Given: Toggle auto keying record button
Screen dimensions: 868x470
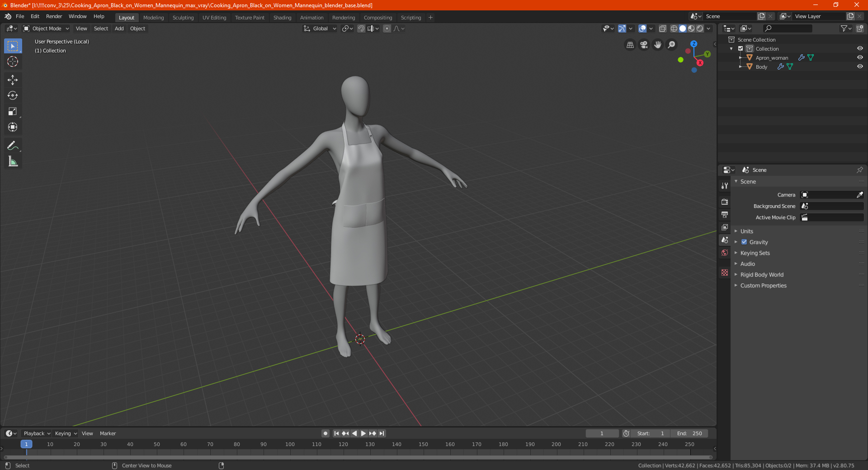Looking at the screenshot, I should (325, 433).
